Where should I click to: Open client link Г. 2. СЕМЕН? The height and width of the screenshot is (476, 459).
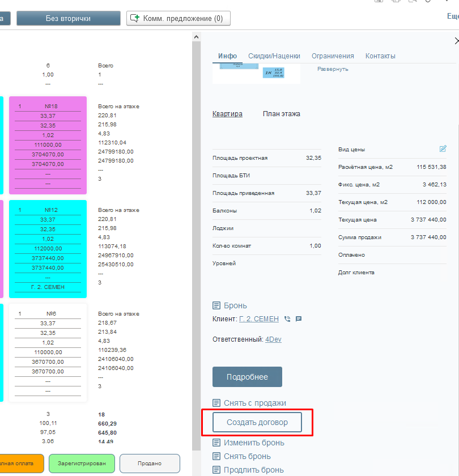(259, 319)
